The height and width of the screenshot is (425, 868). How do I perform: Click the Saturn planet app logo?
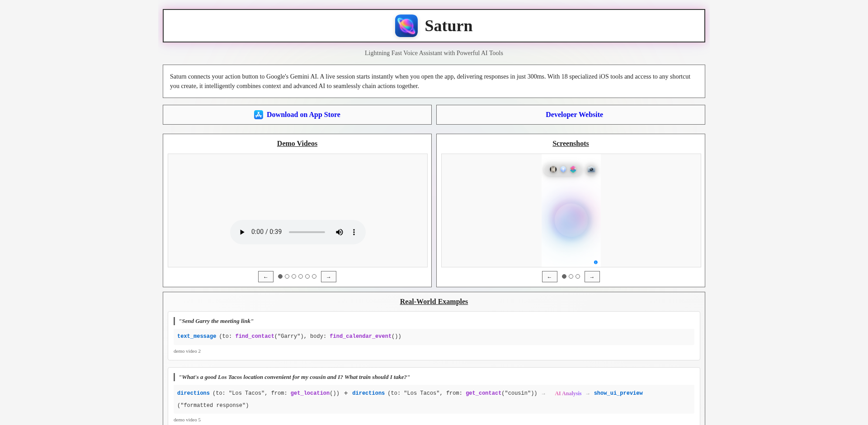pyautogui.click(x=406, y=26)
